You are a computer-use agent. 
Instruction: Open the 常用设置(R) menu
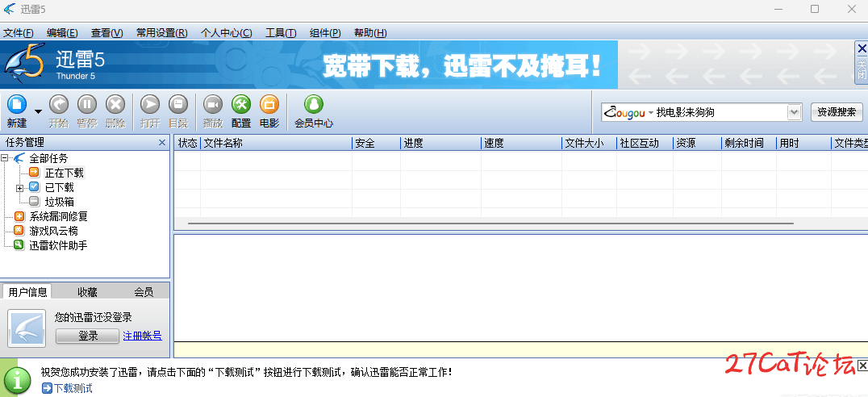(161, 32)
